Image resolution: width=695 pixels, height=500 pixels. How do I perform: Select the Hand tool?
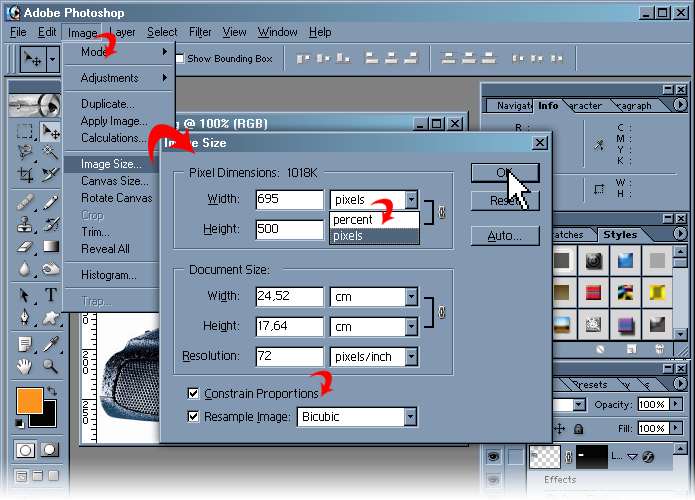click(x=25, y=366)
